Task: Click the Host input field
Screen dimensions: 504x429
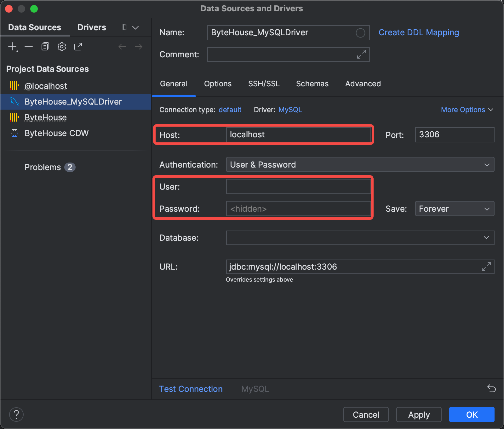Action: point(298,134)
